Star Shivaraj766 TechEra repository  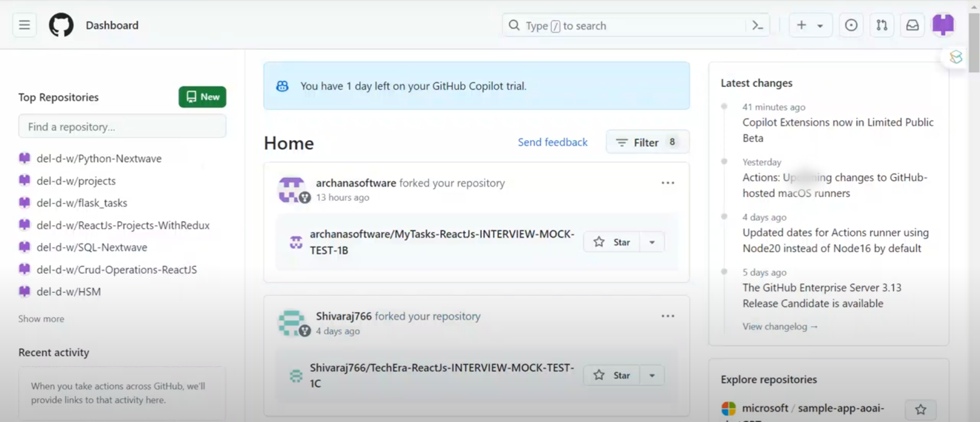612,376
